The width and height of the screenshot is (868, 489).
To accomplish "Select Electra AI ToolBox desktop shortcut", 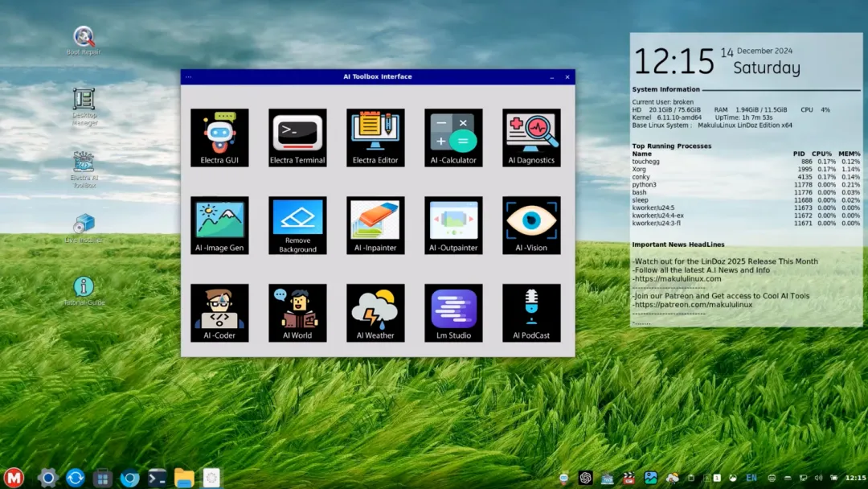I will point(84,170).
